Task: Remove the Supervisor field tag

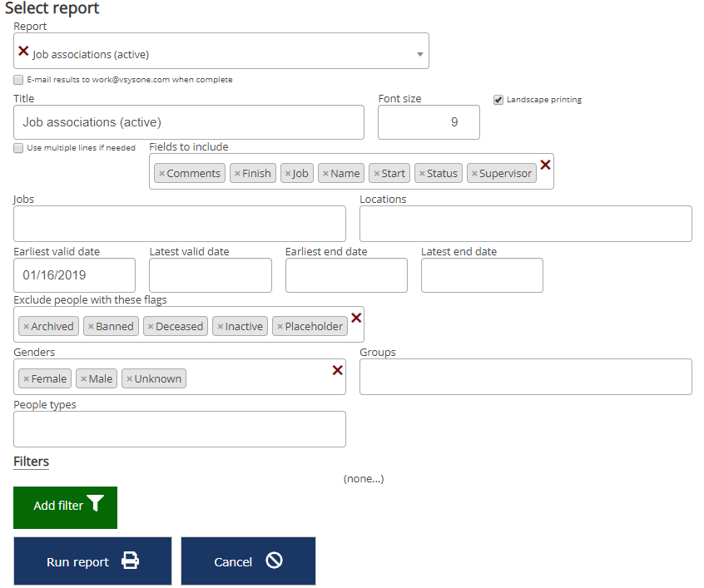Action: point(474,174)
